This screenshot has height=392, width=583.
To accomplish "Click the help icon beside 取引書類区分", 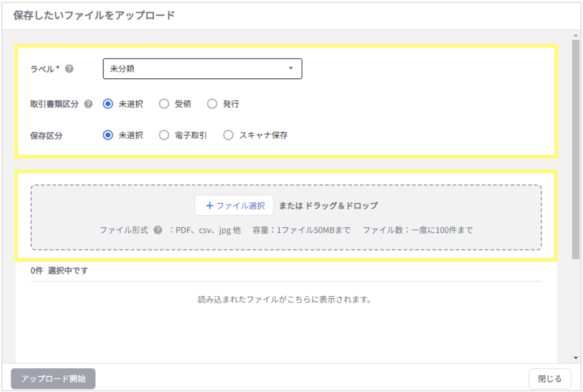I will (88, 104).
